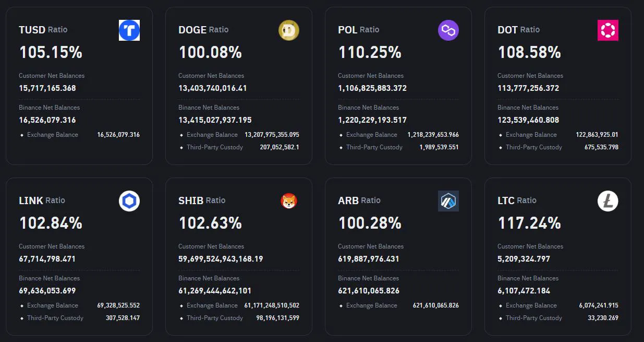
Task: Click ARB Binance Net Balances label
Action: [x=368, y=278]
